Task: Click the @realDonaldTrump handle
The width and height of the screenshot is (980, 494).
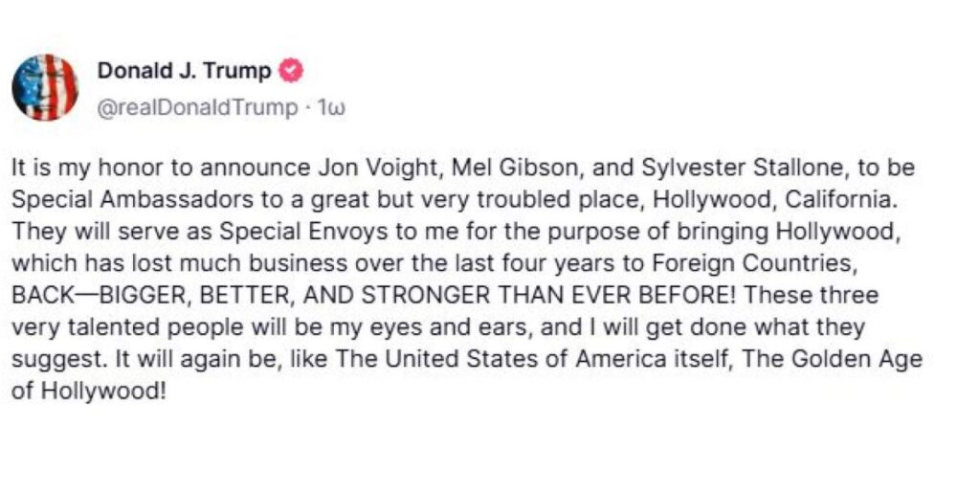Action: 197,107
